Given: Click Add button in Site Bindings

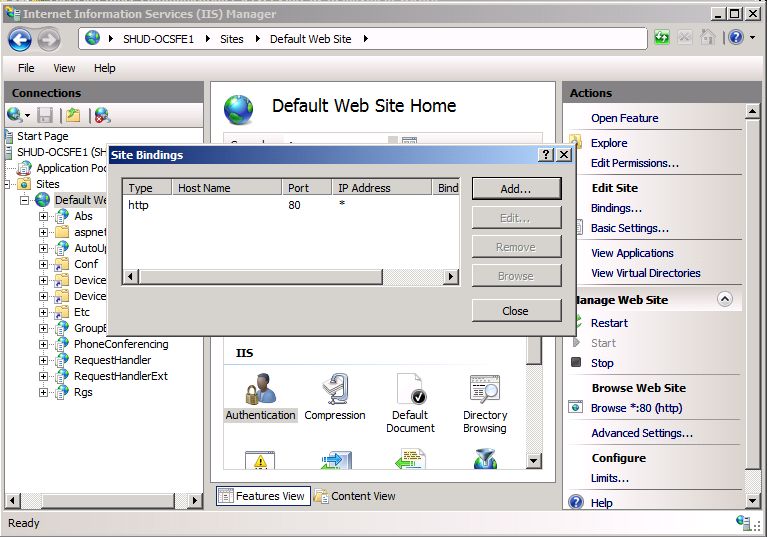Looking at the screenshot, I should tap(516, 188).
